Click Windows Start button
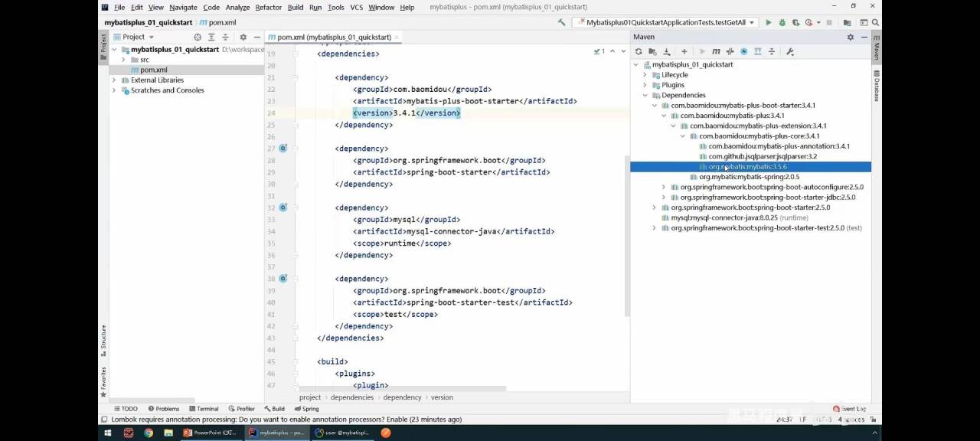The height and width of the screenshot is (441, 980). [x=107, y=433]
